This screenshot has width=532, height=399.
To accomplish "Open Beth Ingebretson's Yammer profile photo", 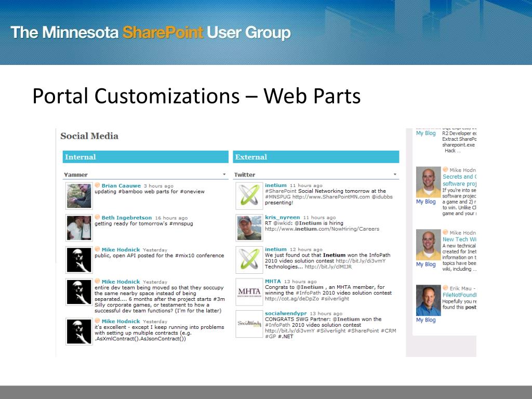I will point(79,228).
